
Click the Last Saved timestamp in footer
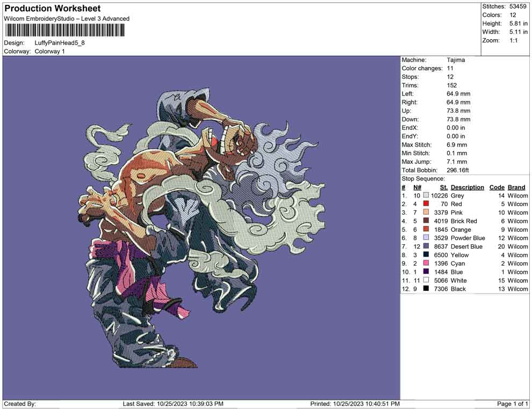[x=173, y=404]
